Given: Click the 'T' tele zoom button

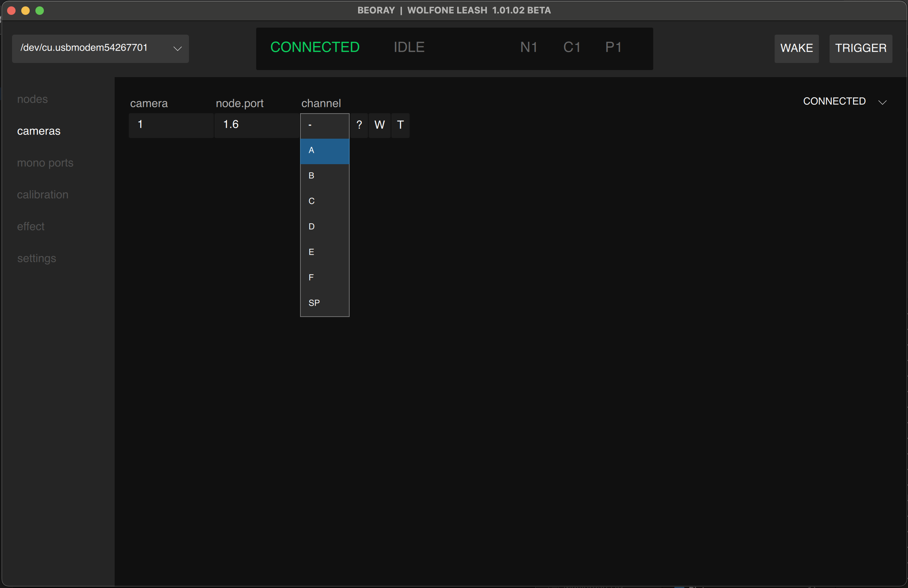Looking at the screenshot, I should (x=400, y=125).
